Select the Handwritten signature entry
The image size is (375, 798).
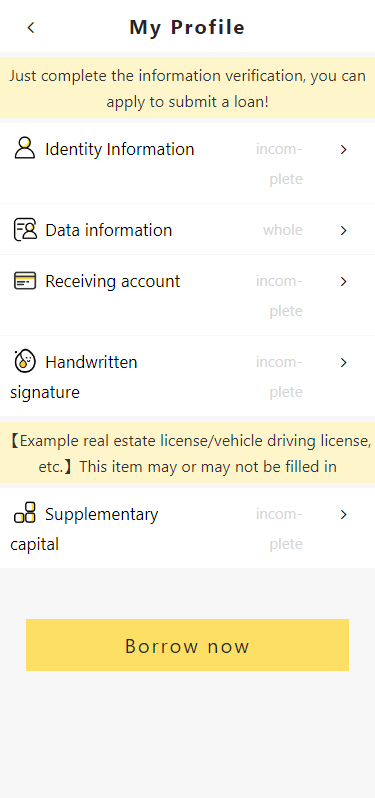187,376
